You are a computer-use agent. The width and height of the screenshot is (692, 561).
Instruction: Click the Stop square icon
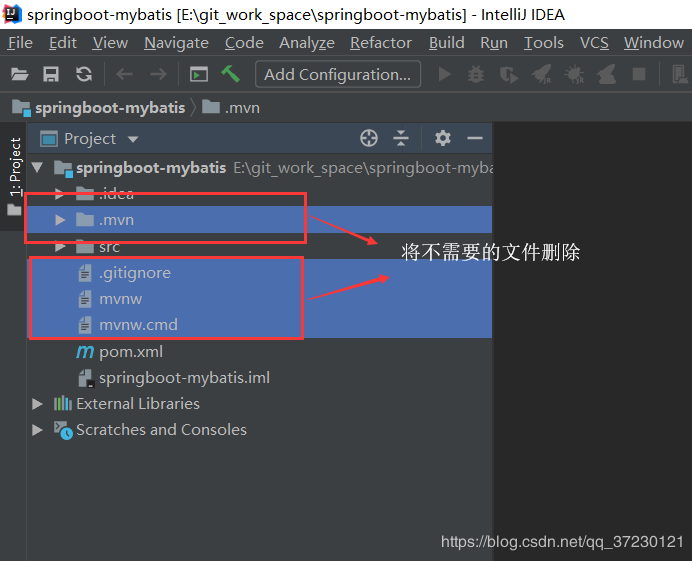[639, 74]
